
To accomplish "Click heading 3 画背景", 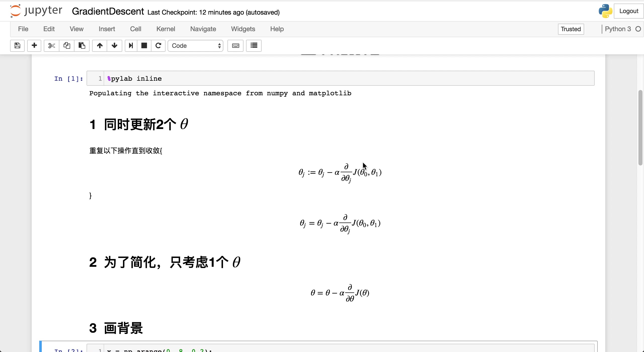I will point(116,328).
